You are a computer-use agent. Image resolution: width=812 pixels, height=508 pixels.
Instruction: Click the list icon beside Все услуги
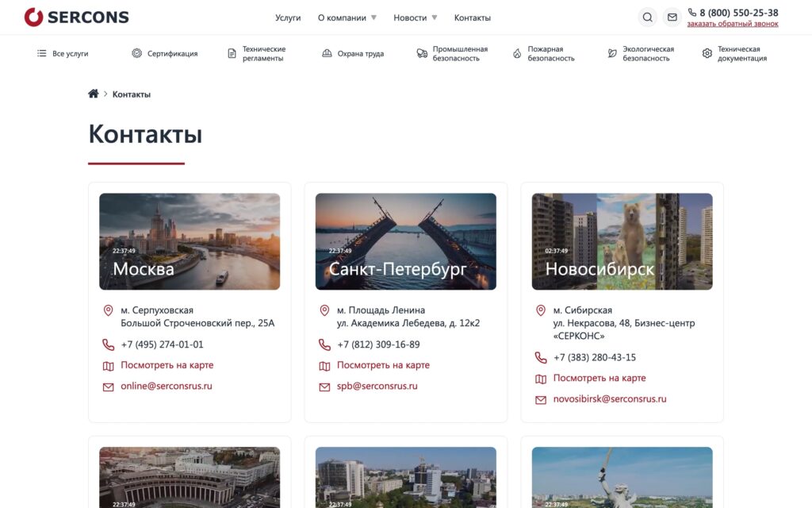coord(41,53)
